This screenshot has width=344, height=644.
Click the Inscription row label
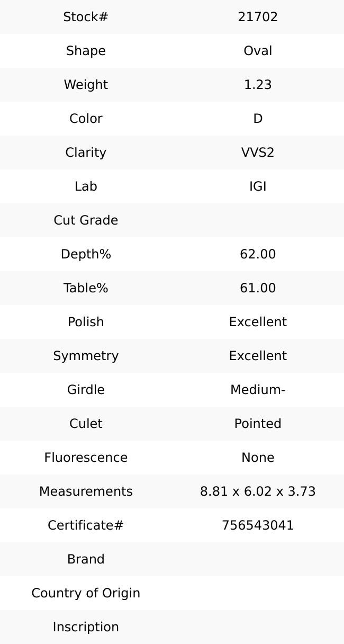point(86,627)
